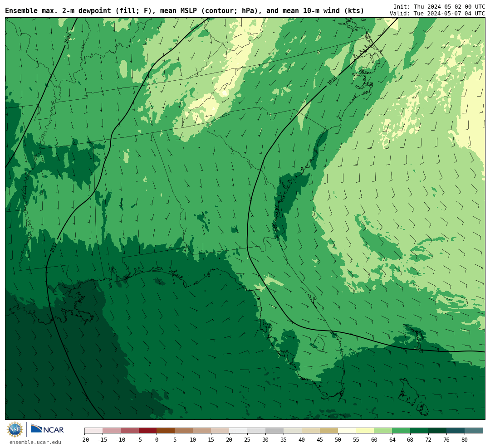Screen dimensions: 490x448
Task: Click the colorbar tick label 25
Action: click(248, 440)
